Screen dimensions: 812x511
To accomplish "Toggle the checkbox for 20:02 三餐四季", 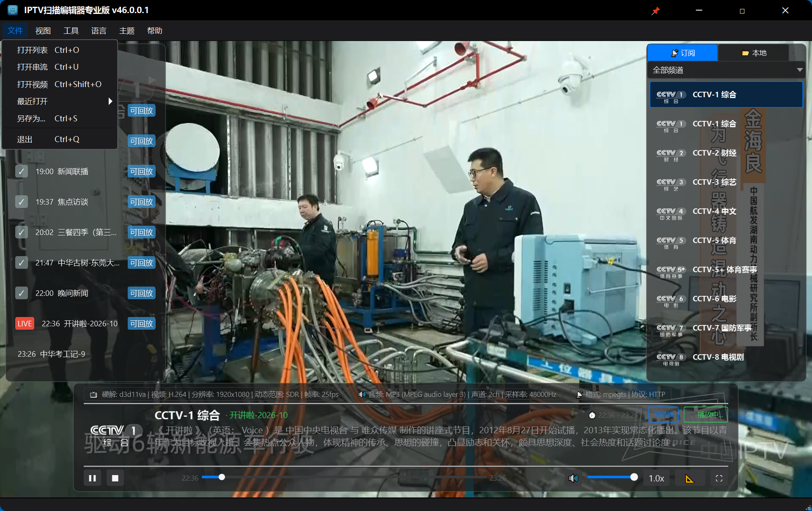I will [22, 232].
